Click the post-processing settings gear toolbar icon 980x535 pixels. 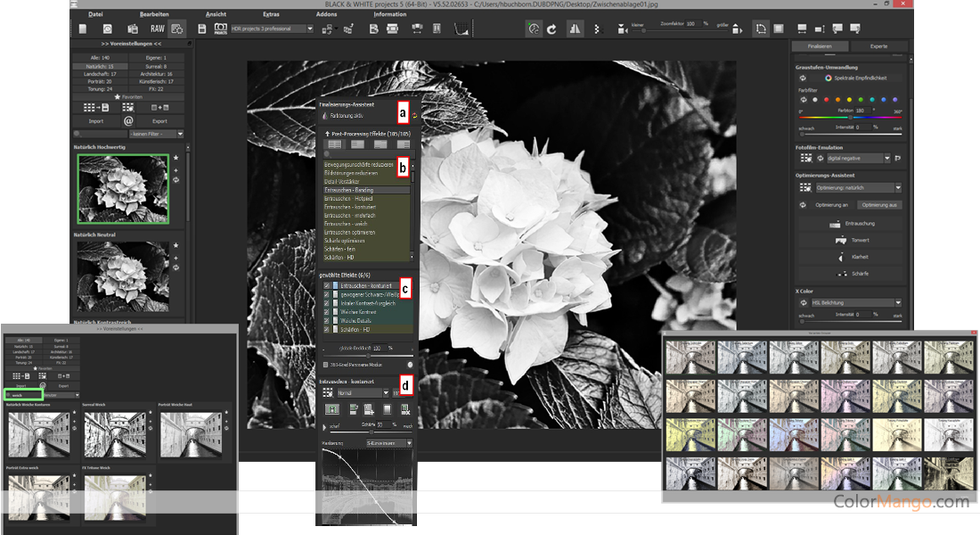click(x=177, y=29)
